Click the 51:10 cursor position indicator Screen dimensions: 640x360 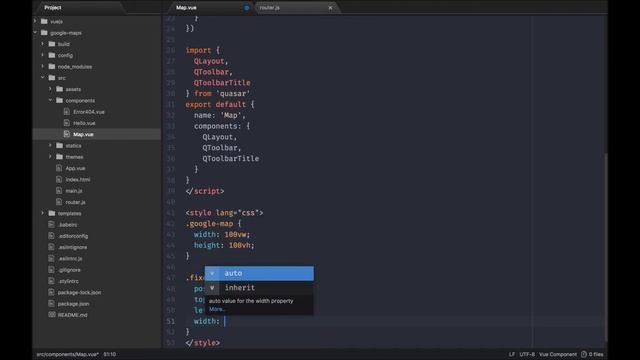[109, 354]
